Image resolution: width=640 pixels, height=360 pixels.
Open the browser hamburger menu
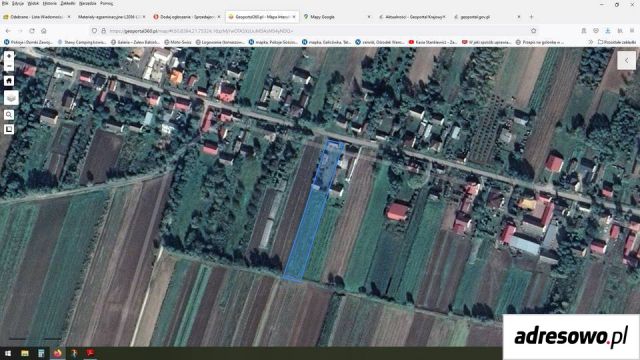point(632,31)
